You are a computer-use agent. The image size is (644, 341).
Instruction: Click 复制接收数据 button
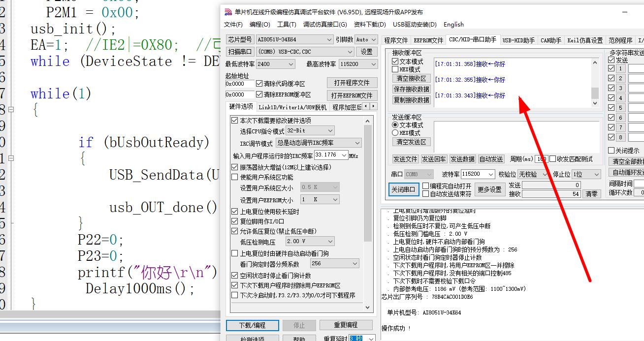[x=412, y=100]
